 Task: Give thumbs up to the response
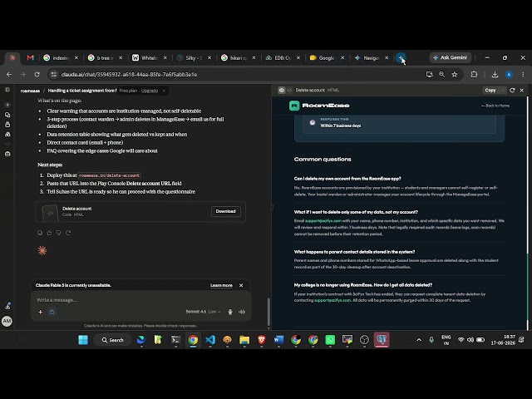pyautogui.click(x=49, y=233)
